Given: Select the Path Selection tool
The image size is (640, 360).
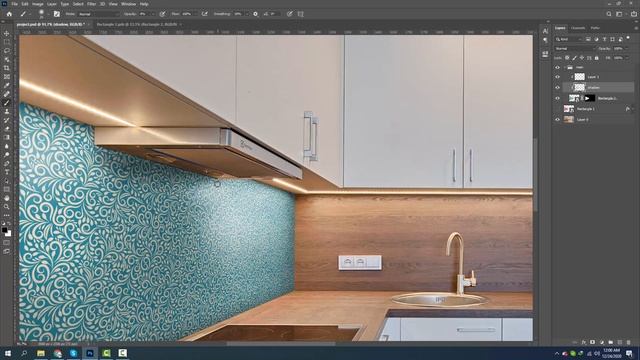Looking at the screenshot, I should (7, 181).
